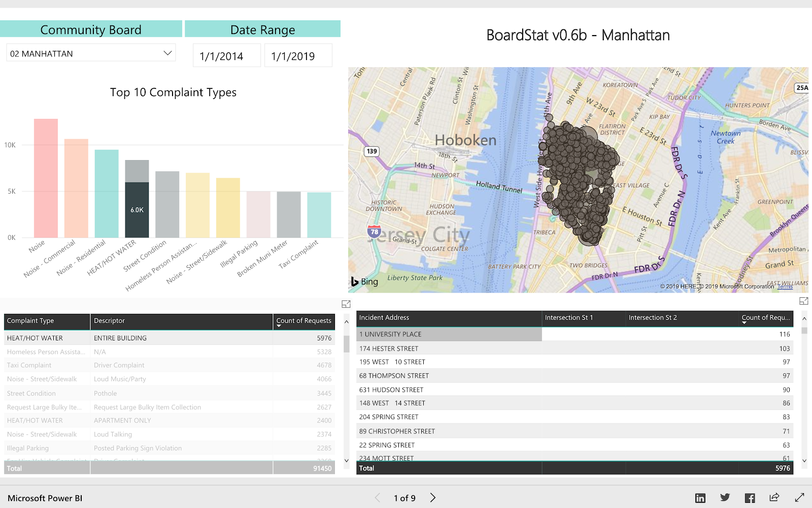Edit the start date 1/1/2014 field
Image resolution: width=812 pixels, height=508 pixels.
(226, 56)
